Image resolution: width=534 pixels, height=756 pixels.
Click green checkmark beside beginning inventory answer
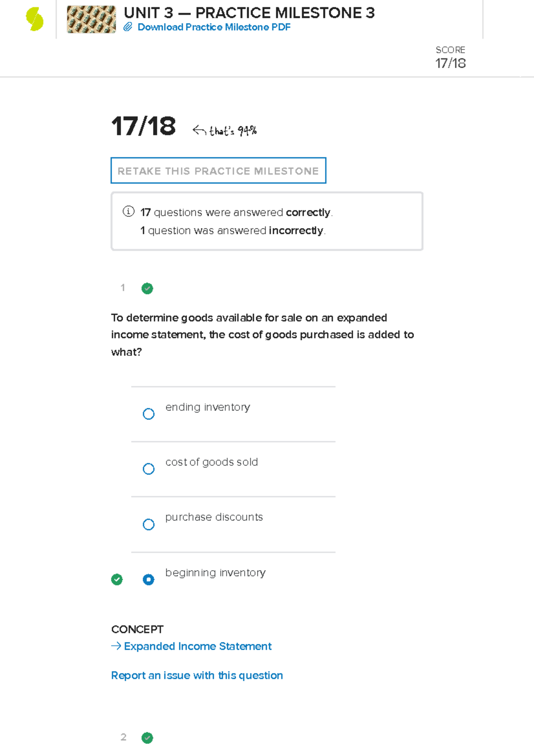(117, 579)
